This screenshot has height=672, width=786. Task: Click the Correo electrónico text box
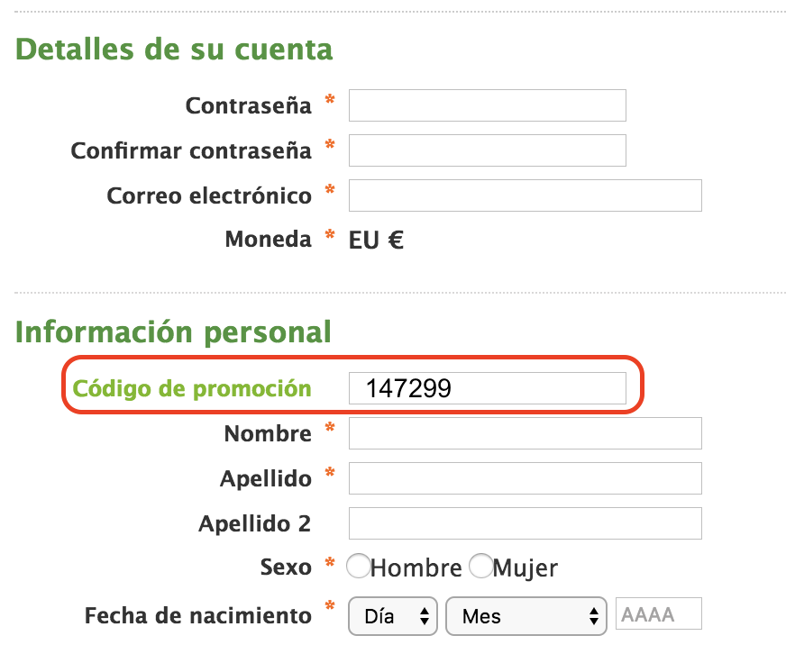point(526,195)
